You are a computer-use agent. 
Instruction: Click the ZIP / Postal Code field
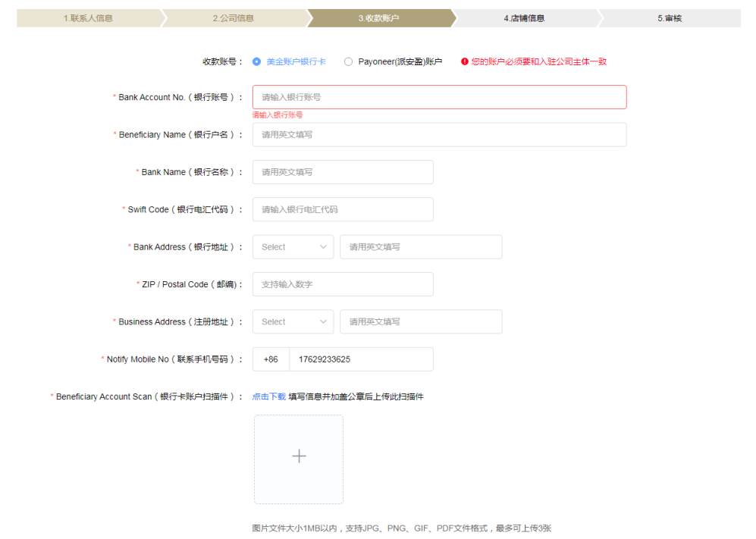pos(343,284)
